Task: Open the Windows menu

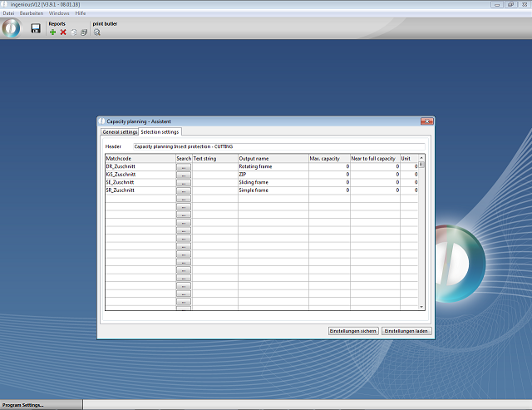Action: click(59, 13)
